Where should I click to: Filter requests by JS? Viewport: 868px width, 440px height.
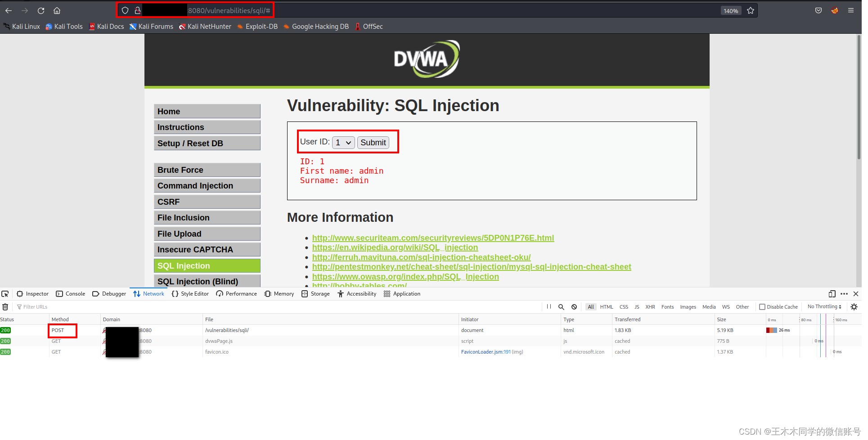637,307
